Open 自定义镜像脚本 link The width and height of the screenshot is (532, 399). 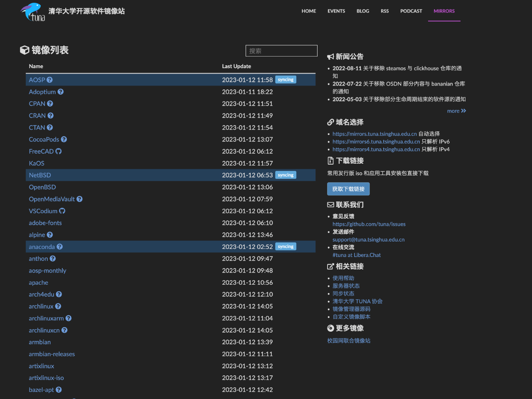352,317
